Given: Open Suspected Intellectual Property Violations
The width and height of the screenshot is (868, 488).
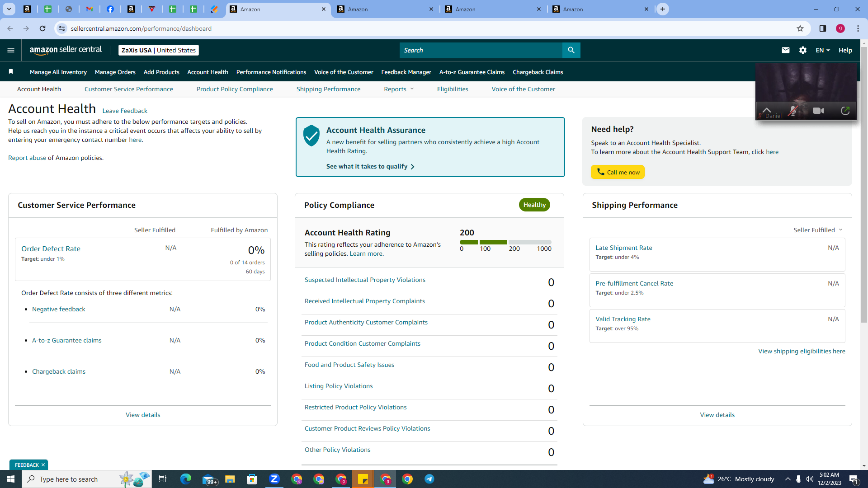Looking at the screenshot, I should coord(365,280).
